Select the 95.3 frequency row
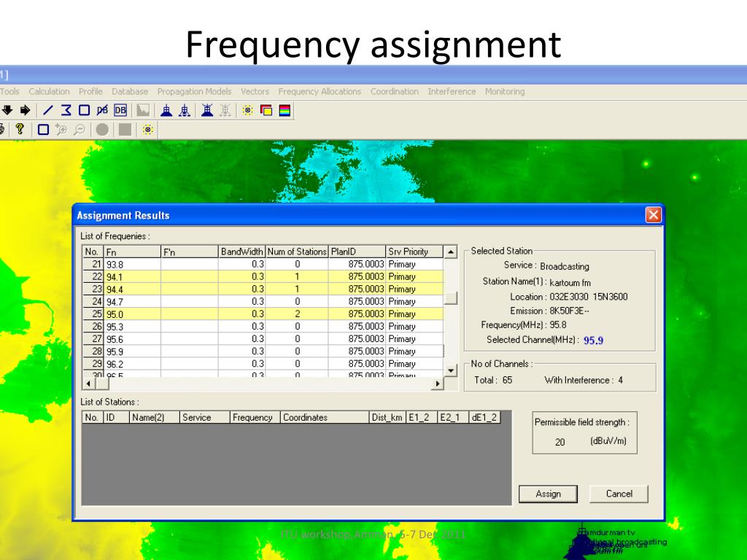The image size is (747, 560). pos(263,326)
